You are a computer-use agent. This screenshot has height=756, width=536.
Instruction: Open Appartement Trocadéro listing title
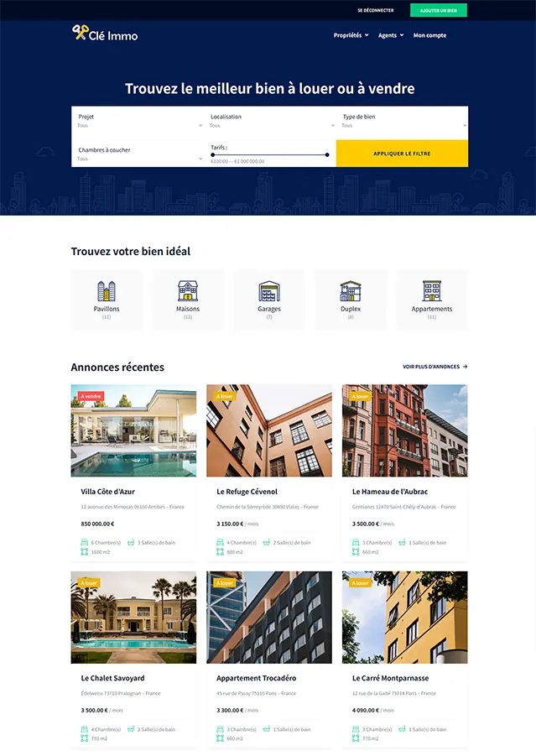[257, 678]
